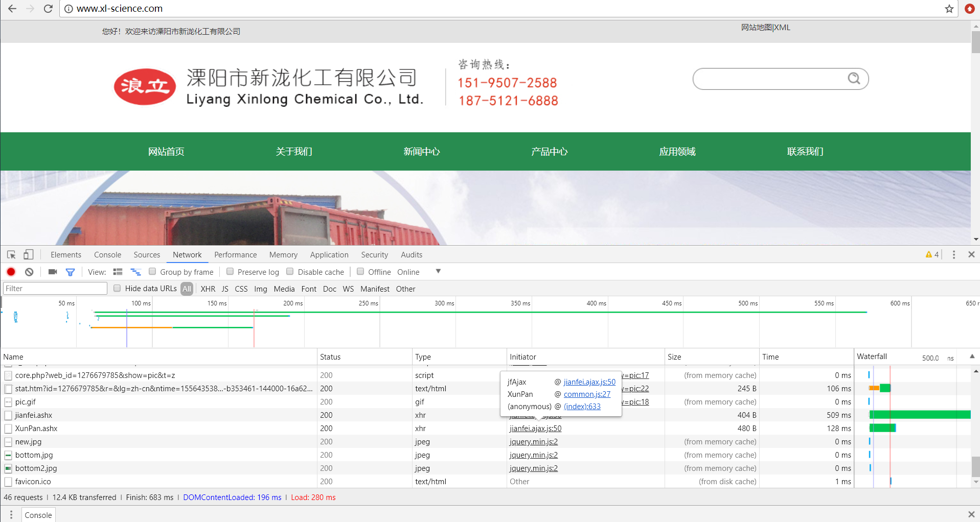Click the browser back arrow
The width and height of the screenshot is (980, 522).
click(12, 9)
